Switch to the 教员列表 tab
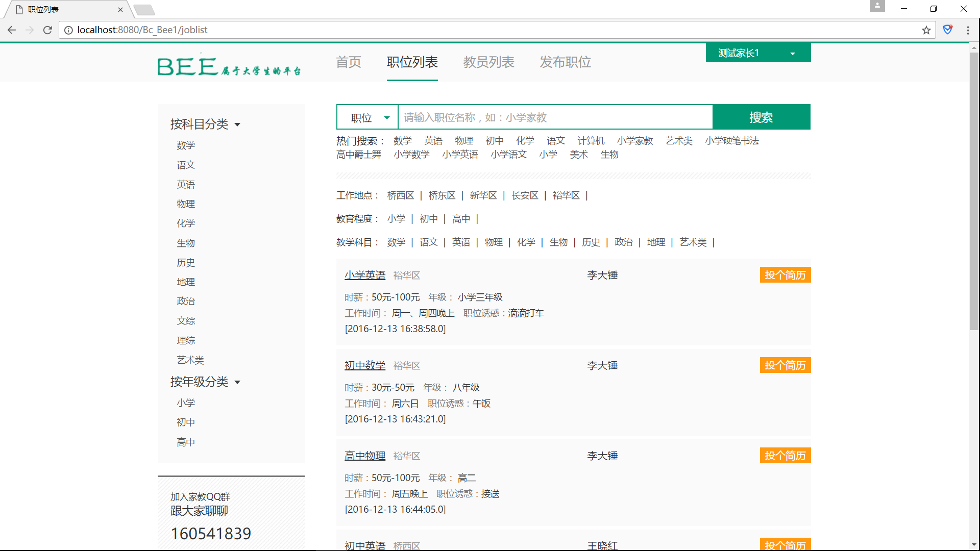This screenshot has width=980, height=551. coord(488,62)
